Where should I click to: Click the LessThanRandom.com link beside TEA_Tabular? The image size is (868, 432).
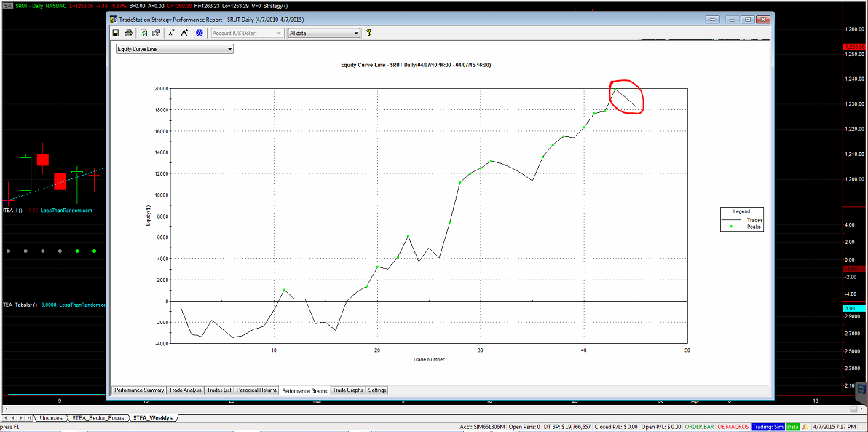pyautogui.click(x=82, y=305)
